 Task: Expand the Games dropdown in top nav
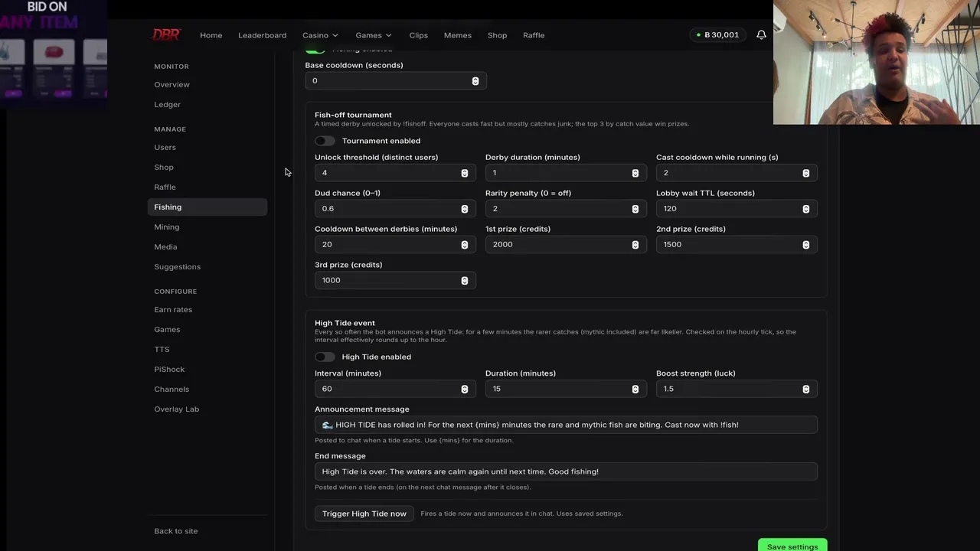click(374, 35)
